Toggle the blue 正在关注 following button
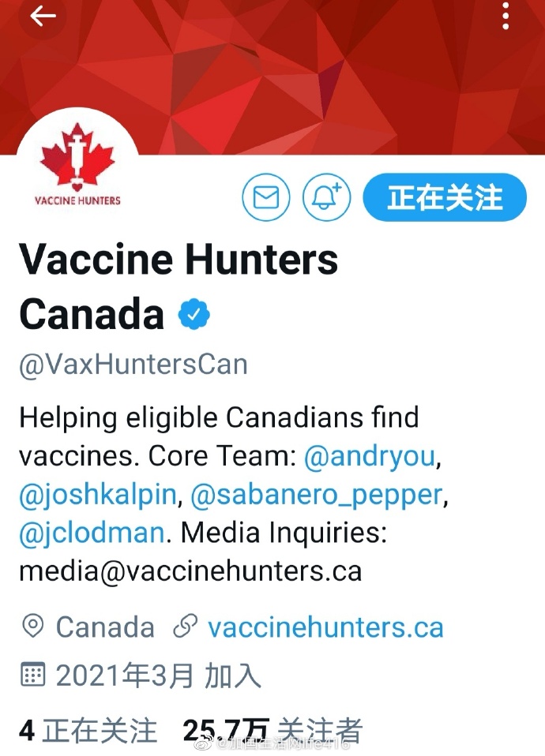545x756 pixels. tap(445, 197)
